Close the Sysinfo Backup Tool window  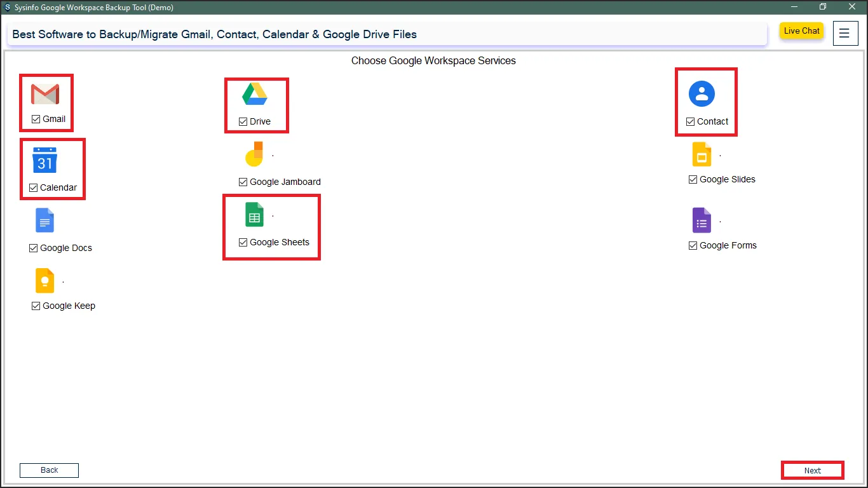tap(852, 7)
